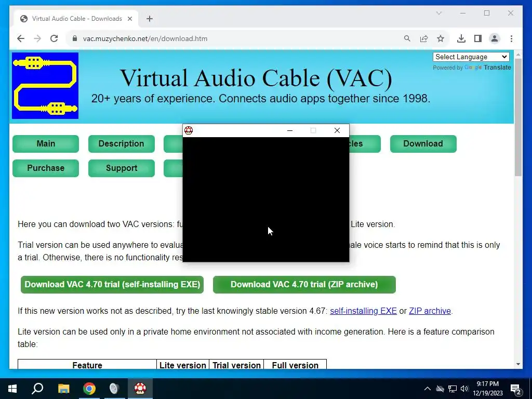
Task: Open Chrome three-dot menu
Action: pyautogui.click(x=511, y=38)
